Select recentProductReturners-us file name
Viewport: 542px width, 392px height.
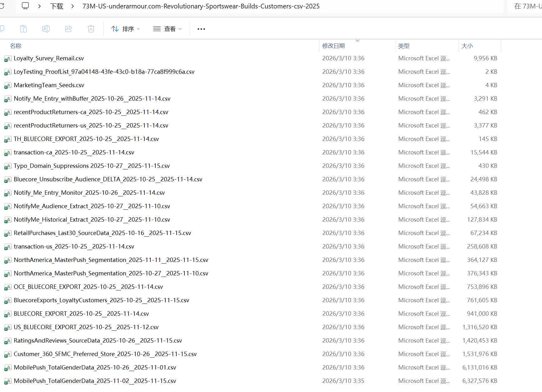(91, 125)
